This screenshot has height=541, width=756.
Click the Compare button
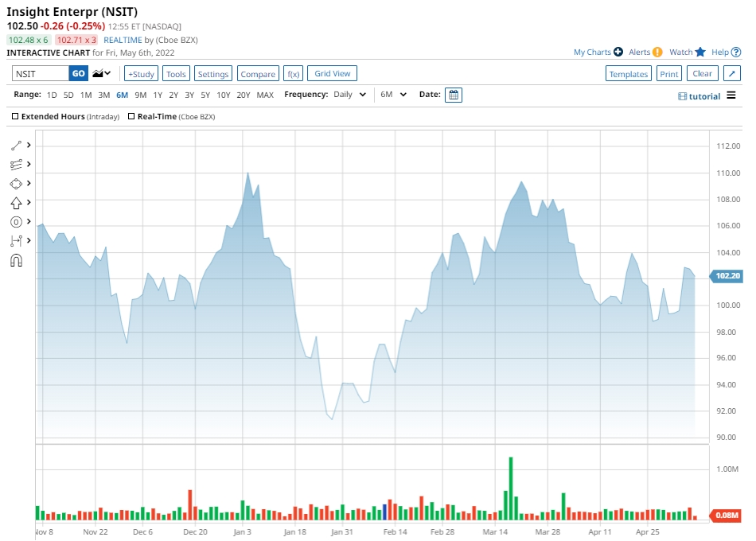tap(258, 74)
